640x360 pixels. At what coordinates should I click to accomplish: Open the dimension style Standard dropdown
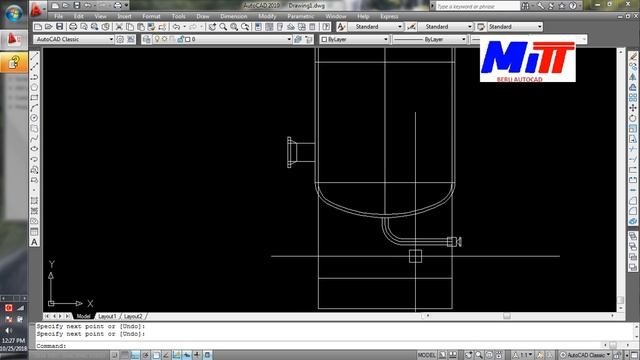(x=446, y=27)
